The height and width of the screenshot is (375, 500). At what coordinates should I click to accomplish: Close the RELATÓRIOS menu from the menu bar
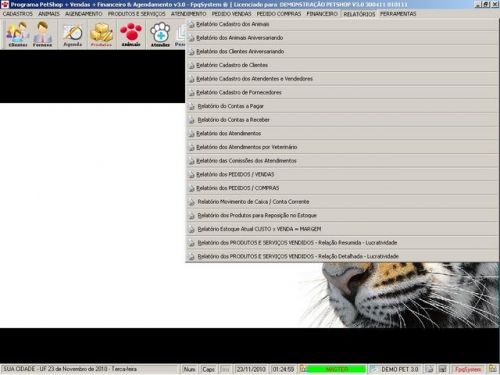(359, 14)
